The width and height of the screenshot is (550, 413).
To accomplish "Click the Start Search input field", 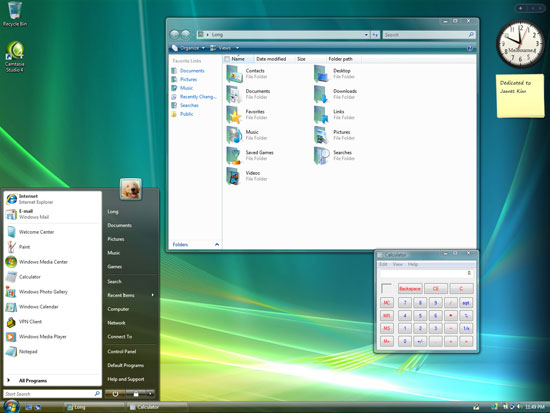I will tap(52, 394).
